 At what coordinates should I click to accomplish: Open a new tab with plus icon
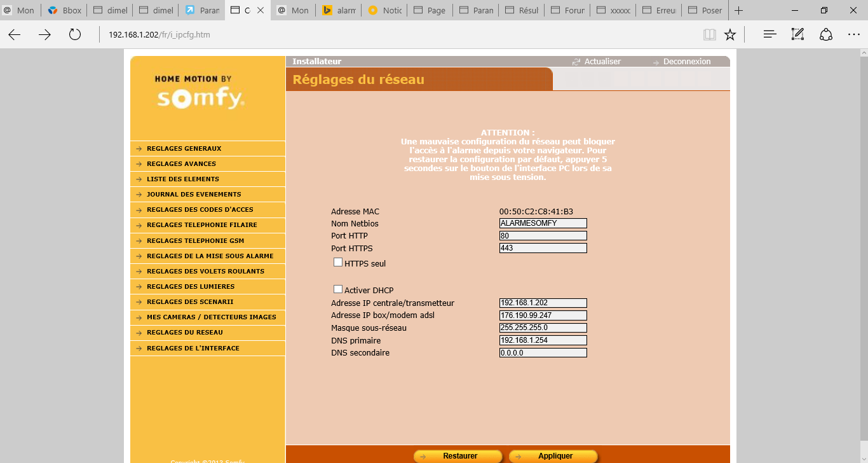coord(738,10)
